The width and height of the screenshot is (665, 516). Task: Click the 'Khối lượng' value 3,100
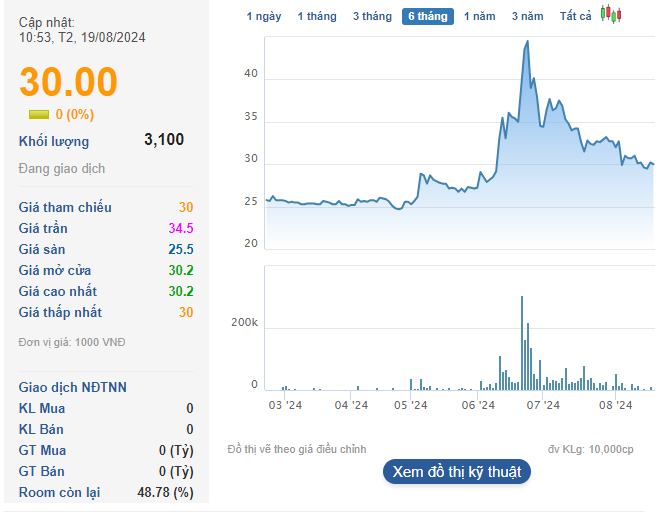[164, 140]
